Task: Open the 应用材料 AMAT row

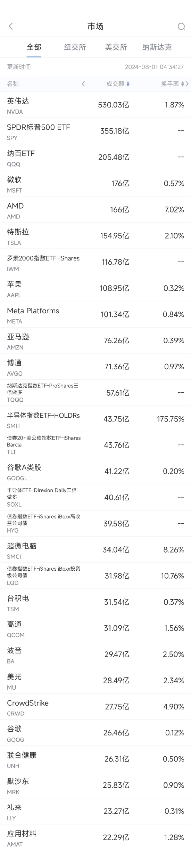Action: pyautogui.click(x=95, y=837)
